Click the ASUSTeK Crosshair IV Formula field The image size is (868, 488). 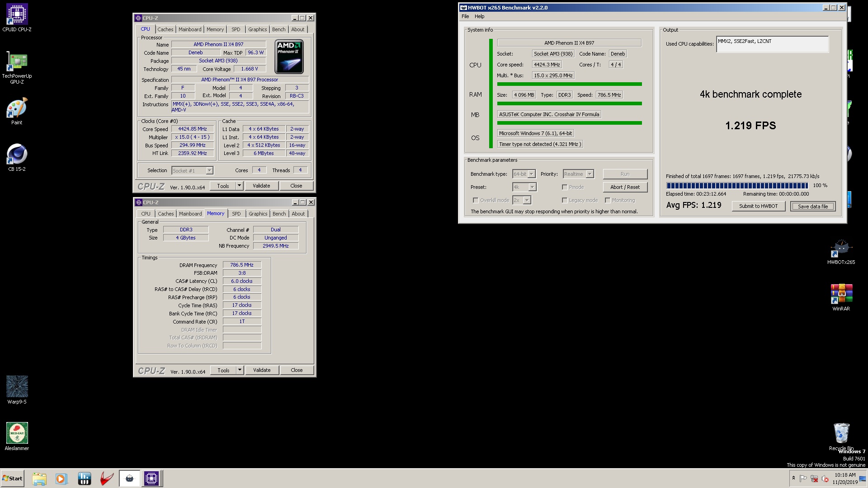pos(549,114)
